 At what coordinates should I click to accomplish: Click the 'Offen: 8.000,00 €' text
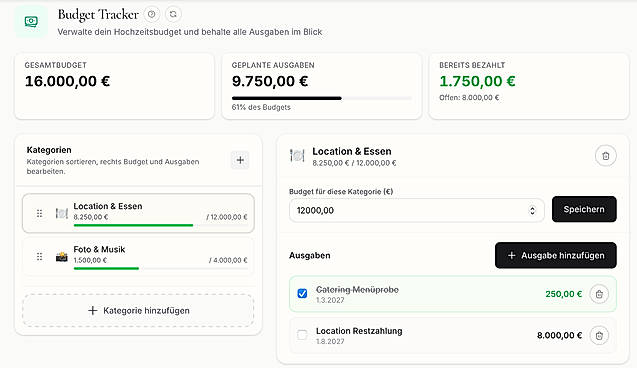coord(469,97)
